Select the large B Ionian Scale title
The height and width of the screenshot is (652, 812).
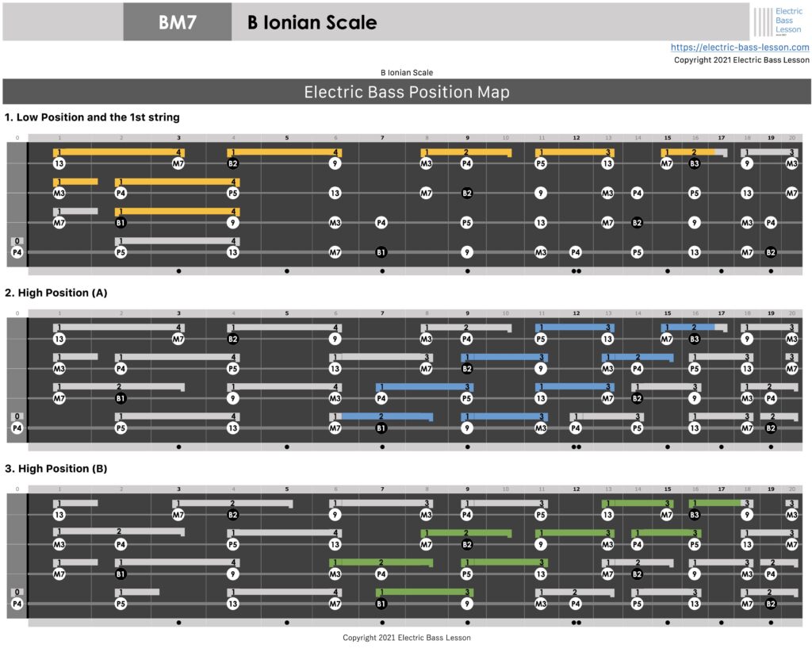coord(312,23)
